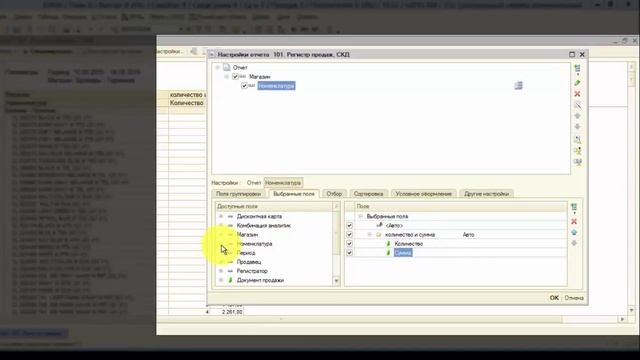Toggle the Количество field checkbox
The height and width of the screenshot is (360, 640).
pos(349,244)
